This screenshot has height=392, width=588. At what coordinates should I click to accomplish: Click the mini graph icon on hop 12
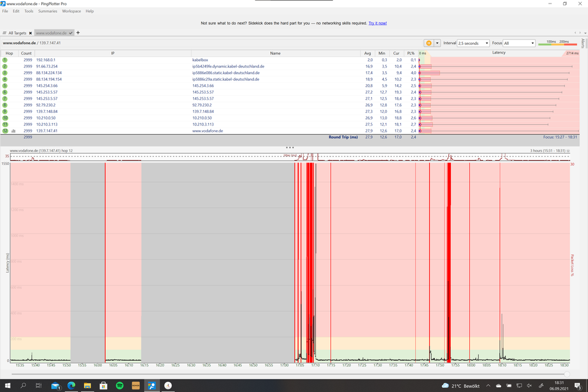[x=14, y=131]
